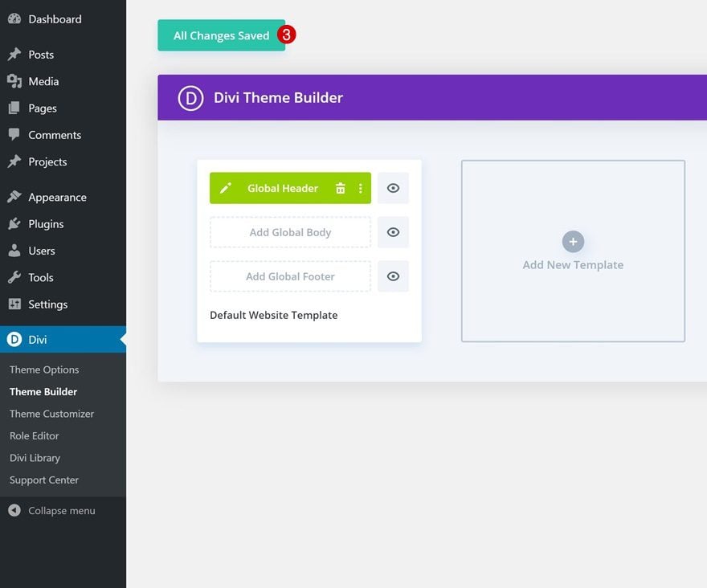707x588 pixels.
Task: Toggle visibility of the Global Body
Action: (x=393, y=232)
